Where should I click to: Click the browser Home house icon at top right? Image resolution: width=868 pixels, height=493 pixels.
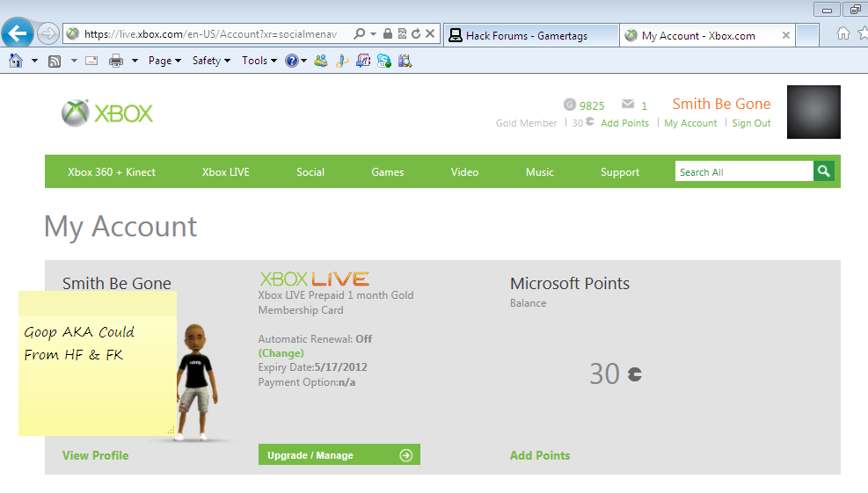point(843,33)
